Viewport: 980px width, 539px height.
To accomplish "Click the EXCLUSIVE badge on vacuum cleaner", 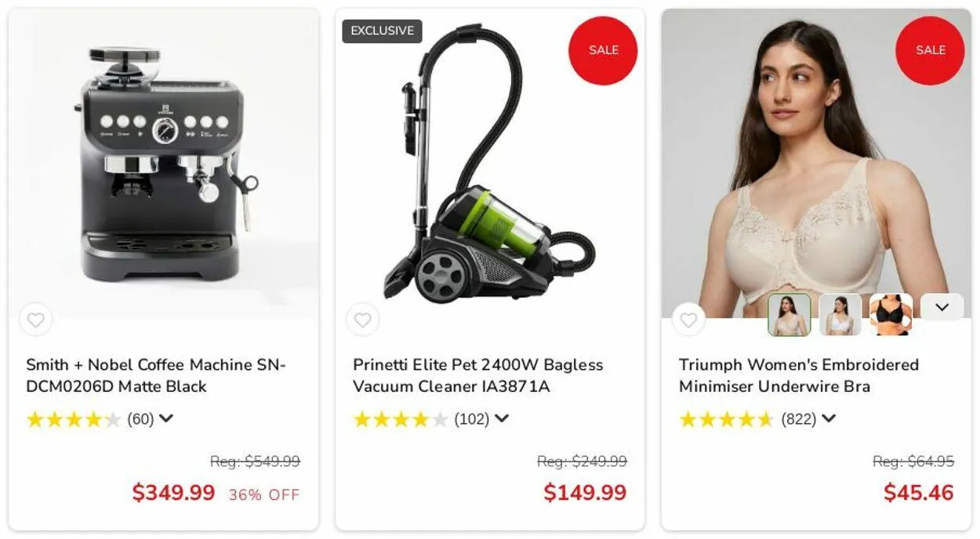I will [382, 31].
